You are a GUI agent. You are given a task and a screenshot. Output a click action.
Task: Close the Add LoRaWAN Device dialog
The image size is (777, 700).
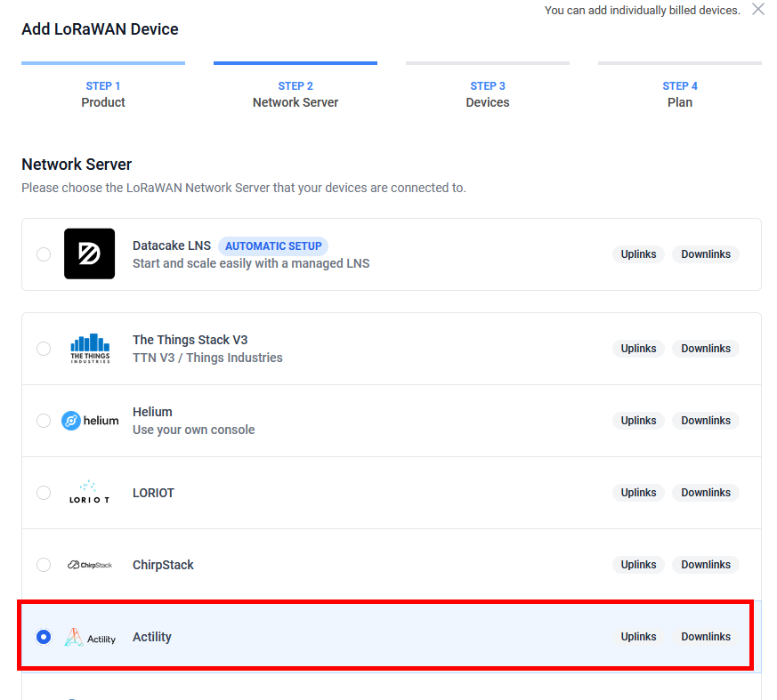[757, 9]
